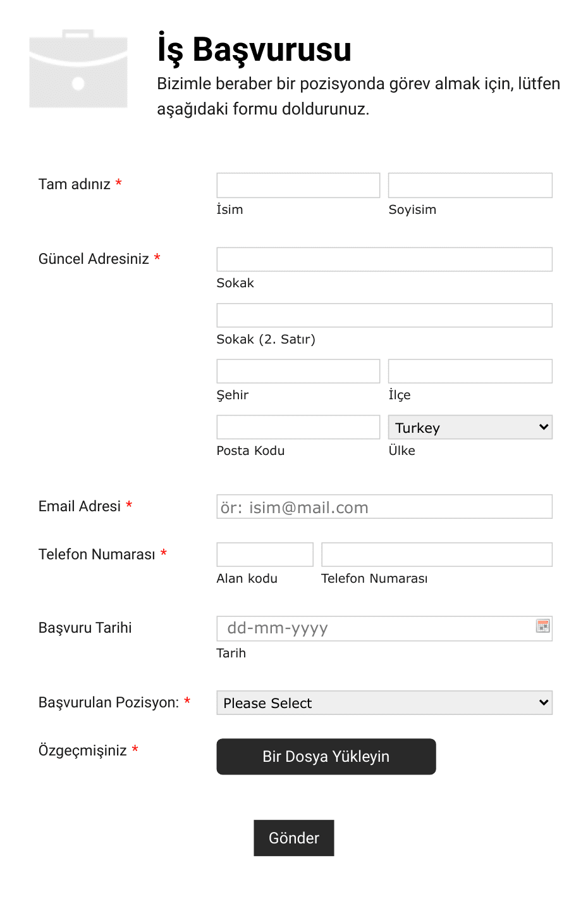Screen dimensions: 588x901
Task: Click the Özgeçmişiniz label
Action: [x=83, y=750]
